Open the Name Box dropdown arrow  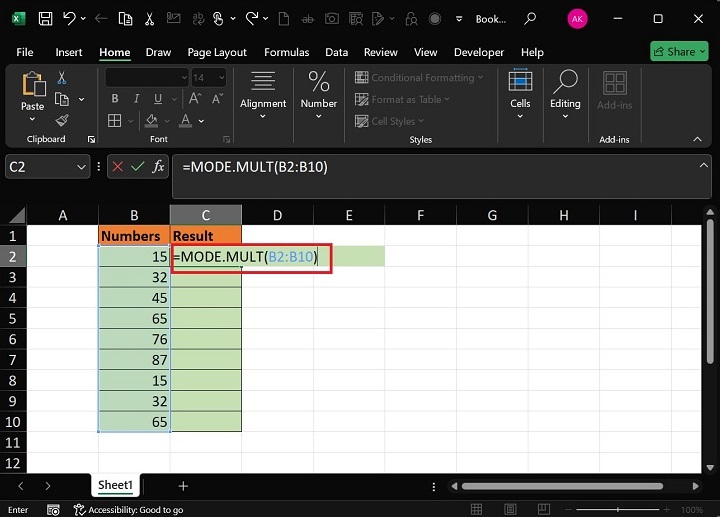tap(81, 167)
